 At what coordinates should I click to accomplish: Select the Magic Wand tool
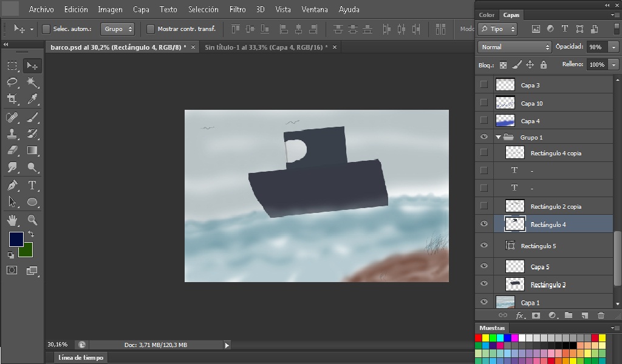point(32,82)
